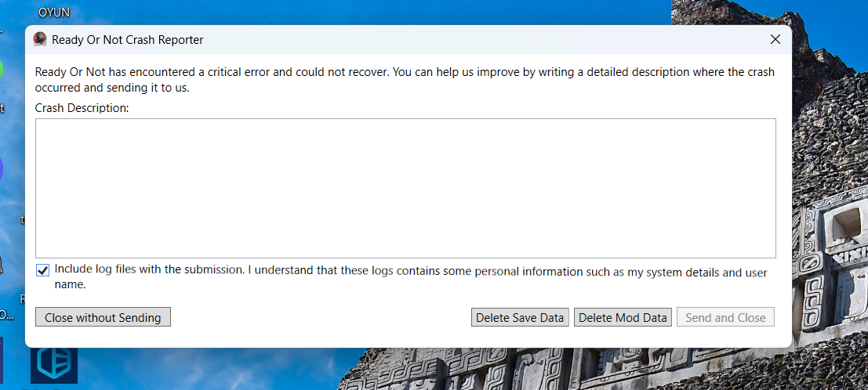The height and width of the screenshot is (390, 868).
Task: Click Close without Sending
Action: coord(103,317)
